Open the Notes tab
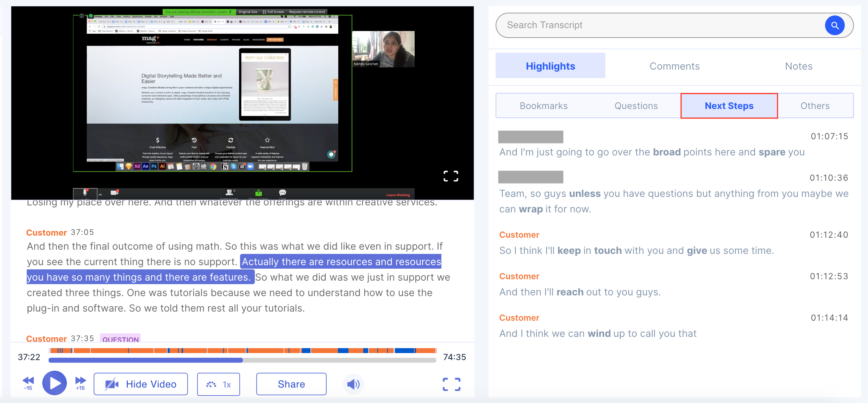 [x=798, y=66]
